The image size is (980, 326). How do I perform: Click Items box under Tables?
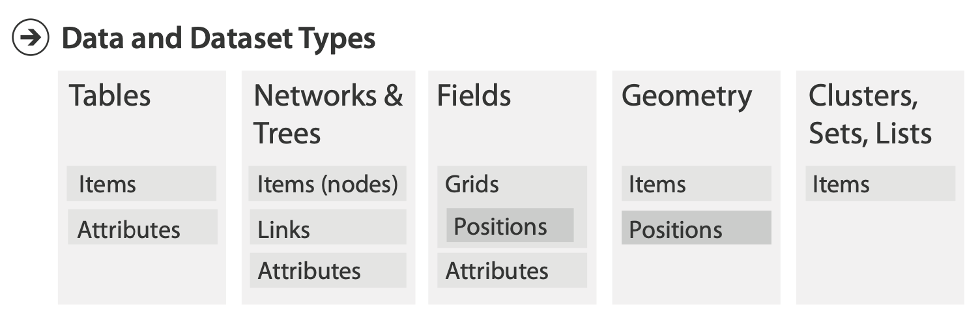[x=141, y=184]
